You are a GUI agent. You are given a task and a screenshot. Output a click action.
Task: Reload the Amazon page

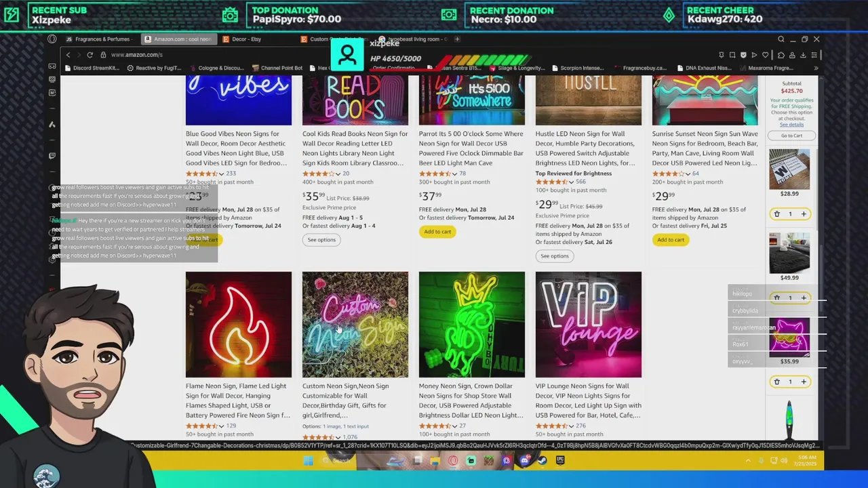(90, 55)
